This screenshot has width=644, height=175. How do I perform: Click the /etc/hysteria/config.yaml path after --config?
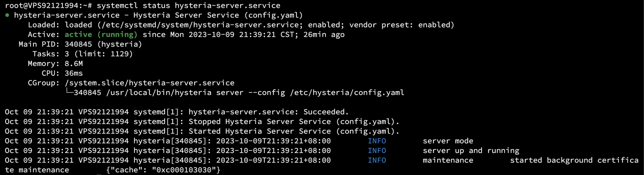pyautogui.click(x=347, y=93)
